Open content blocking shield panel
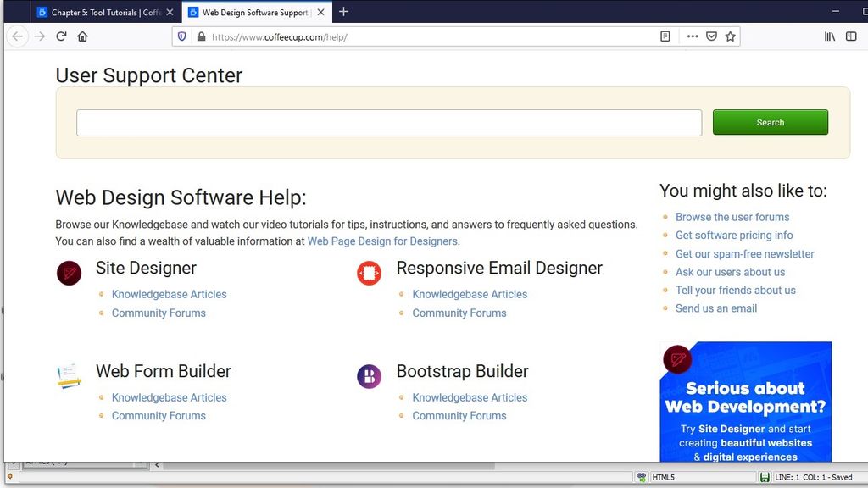This screenshot has width=868, height=488. pyautogui.click(x=181, y=36)
